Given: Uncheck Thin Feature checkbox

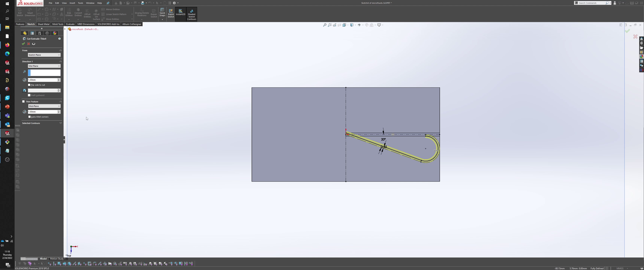Looking at the screenshot, I should point(24,101).
